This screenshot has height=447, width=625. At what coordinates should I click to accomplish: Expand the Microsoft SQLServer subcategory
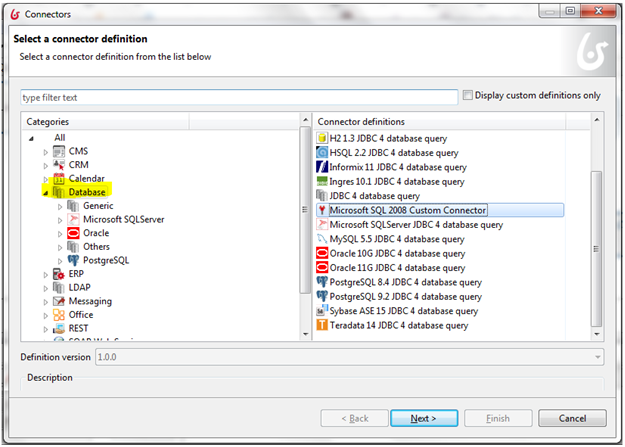tap(60, 221)
